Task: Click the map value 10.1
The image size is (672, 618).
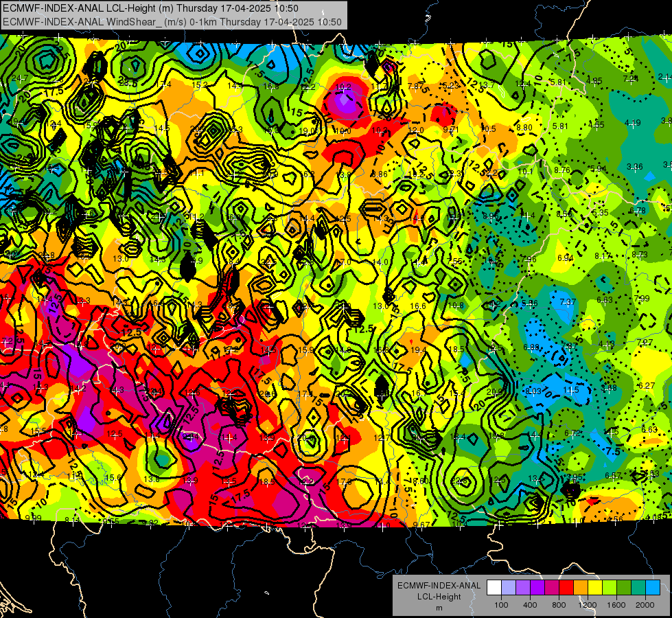Action: pyautogui.click(x=525, y=172)
